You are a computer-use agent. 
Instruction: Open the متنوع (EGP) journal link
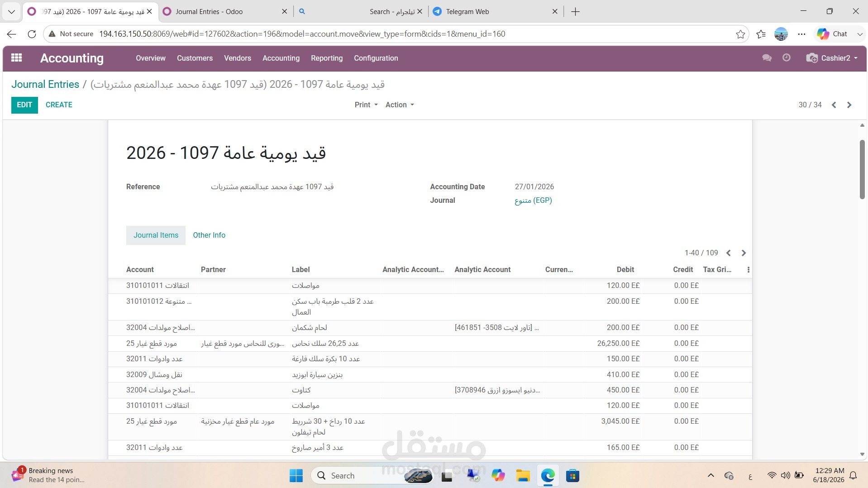pyautogui.click(x=533, y=201)
